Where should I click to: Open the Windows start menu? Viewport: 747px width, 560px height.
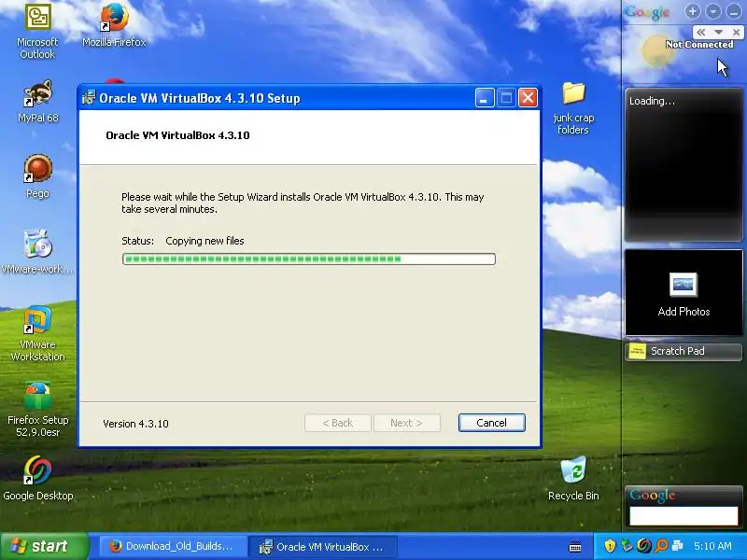pyautogui.click(x=44, y=546)
